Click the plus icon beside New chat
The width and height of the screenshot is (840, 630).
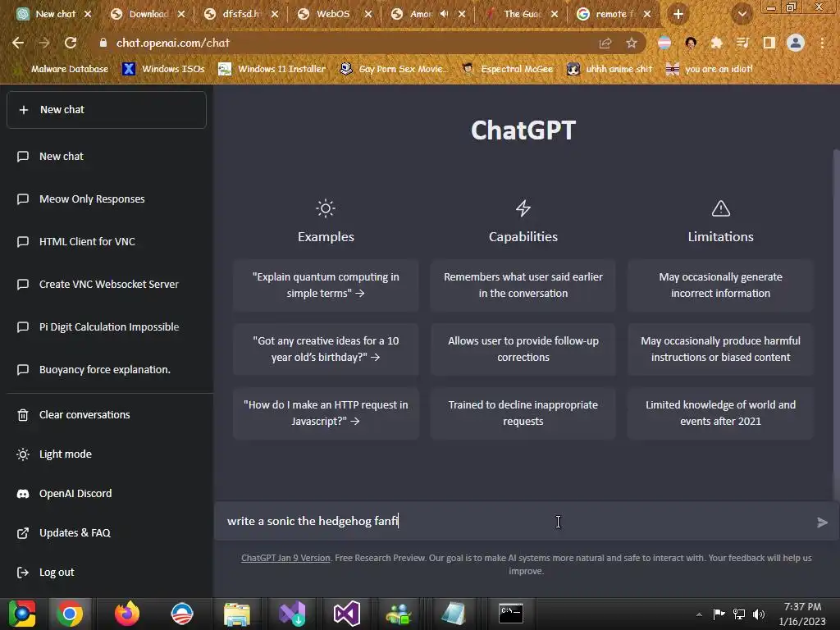[24, 110]
